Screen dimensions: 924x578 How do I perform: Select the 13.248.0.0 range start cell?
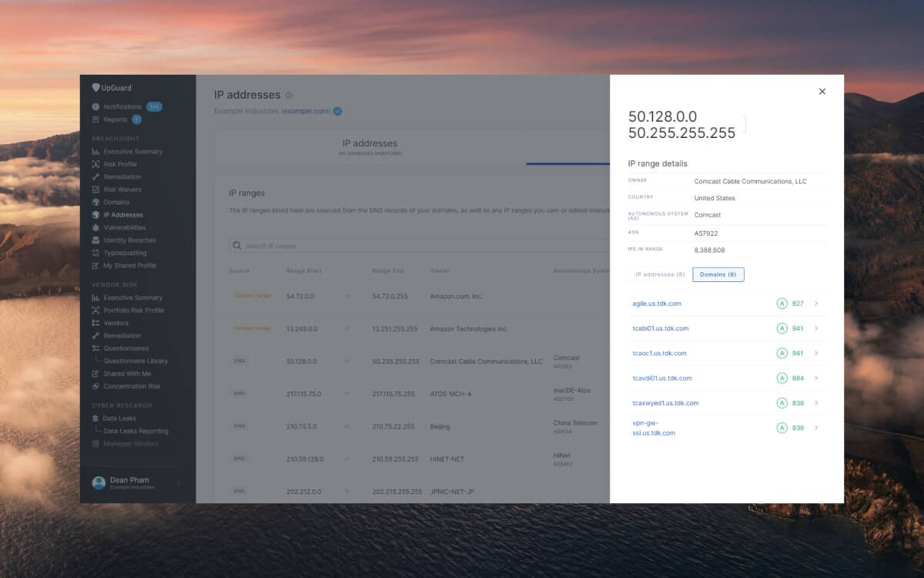pos(300,328)
